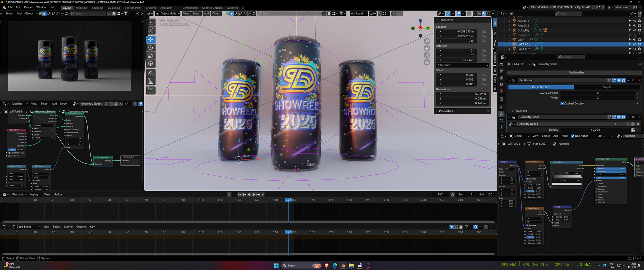Select the Cursor tool in viewport toolbar
The image size is (644, 270).
(x=151, y=31)
